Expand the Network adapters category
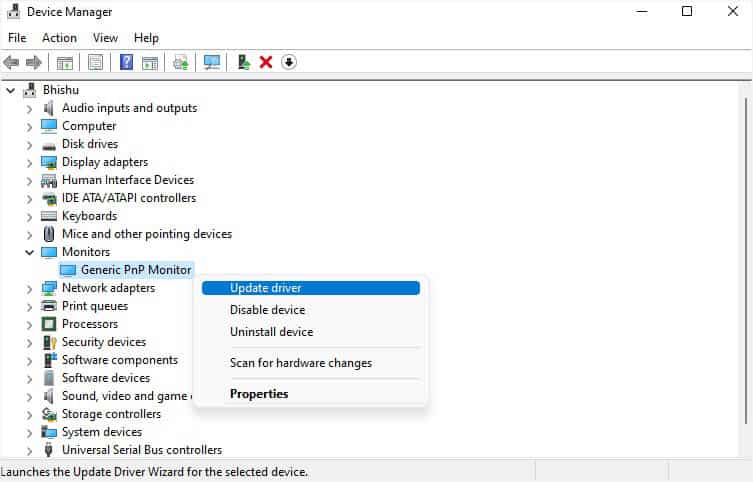 point(29,289)
